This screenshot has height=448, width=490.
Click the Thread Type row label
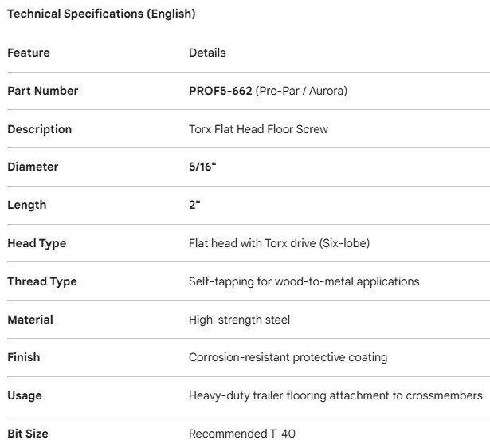[42, 281]
